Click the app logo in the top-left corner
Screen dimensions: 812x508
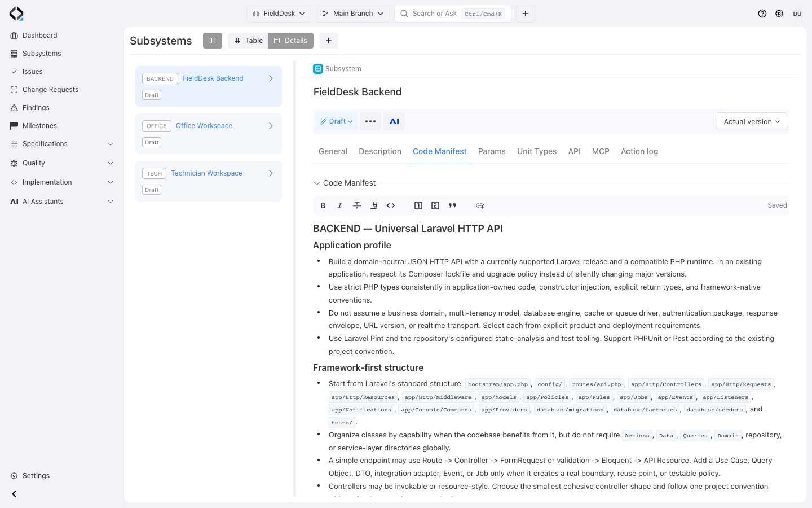(x=16, y=14)
